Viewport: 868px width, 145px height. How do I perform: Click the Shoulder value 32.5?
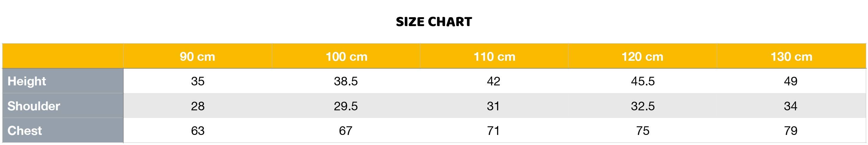(x=643, y=106)
